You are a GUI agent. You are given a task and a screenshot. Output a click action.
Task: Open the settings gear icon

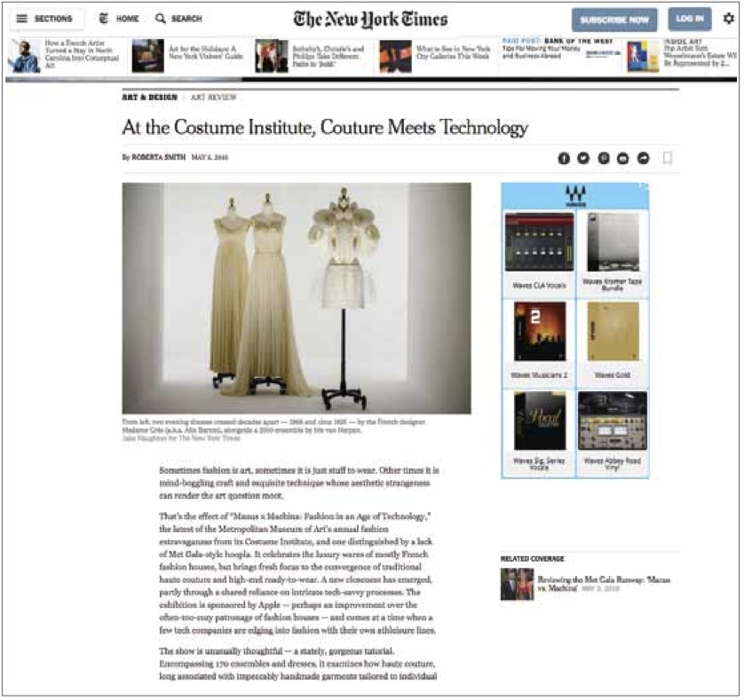pos(728,19)
